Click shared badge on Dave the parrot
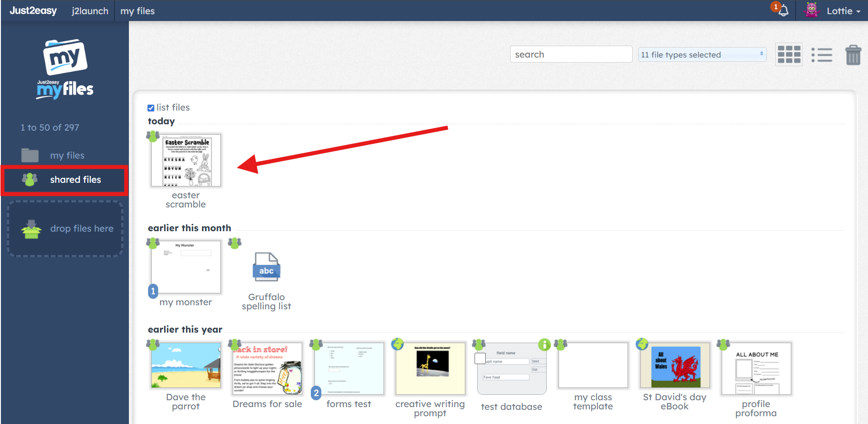 (153, 344)
